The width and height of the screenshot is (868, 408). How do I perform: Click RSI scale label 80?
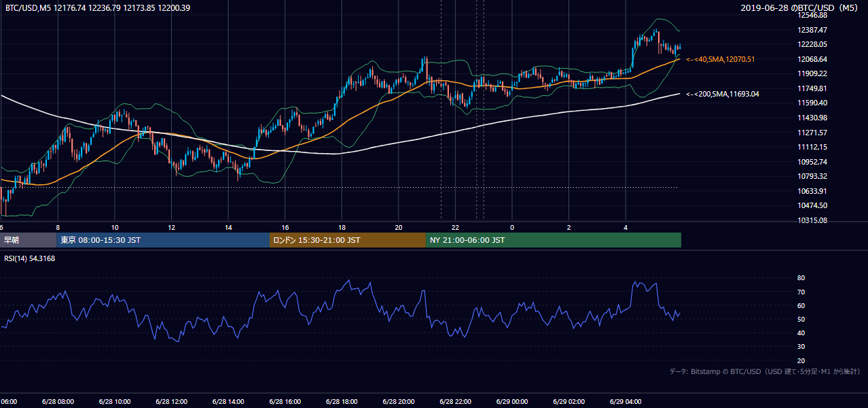[801, 278]
